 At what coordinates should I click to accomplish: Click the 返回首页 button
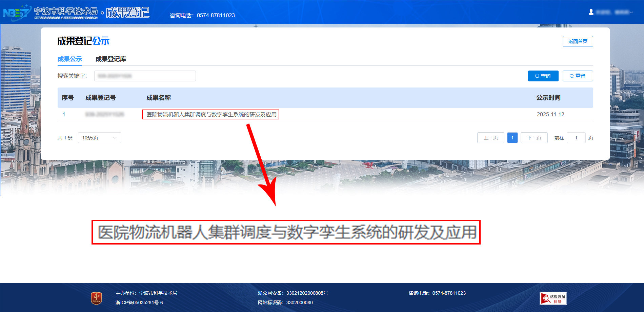[x=578, y=41]
